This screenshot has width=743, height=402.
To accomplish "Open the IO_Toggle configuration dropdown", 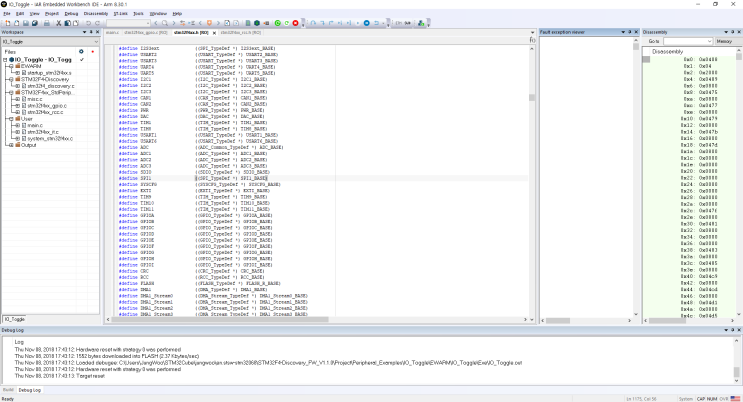I will pos(94,42).
